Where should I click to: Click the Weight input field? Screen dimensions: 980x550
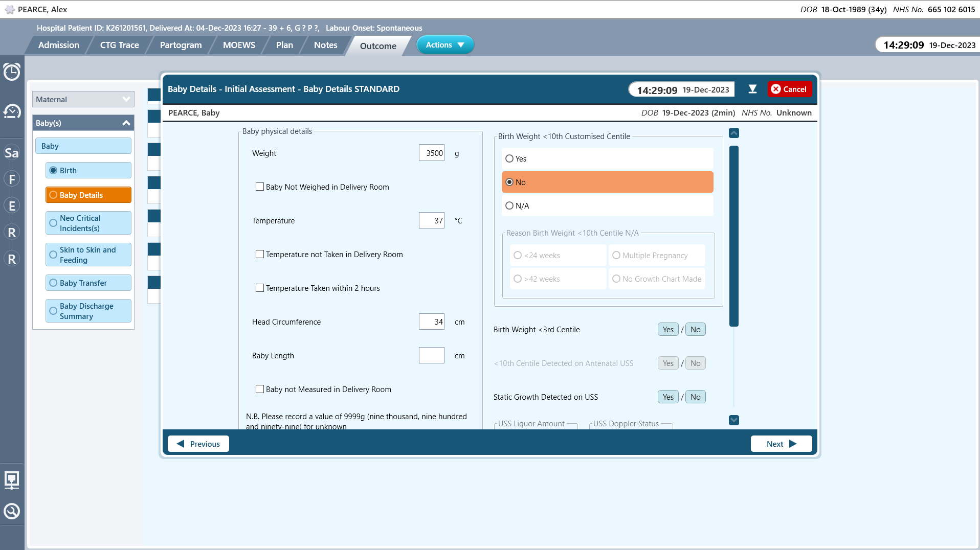(x=432, y=153)
